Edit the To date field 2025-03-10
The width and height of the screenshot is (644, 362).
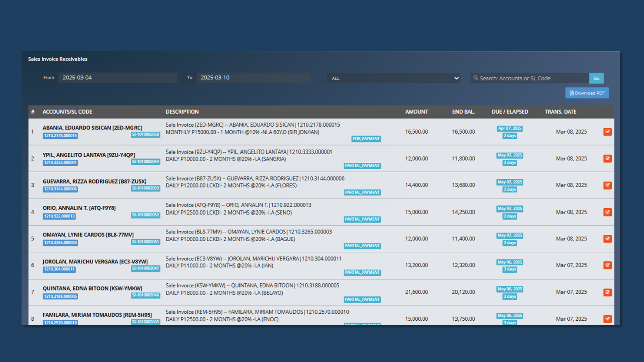(253, 77)
